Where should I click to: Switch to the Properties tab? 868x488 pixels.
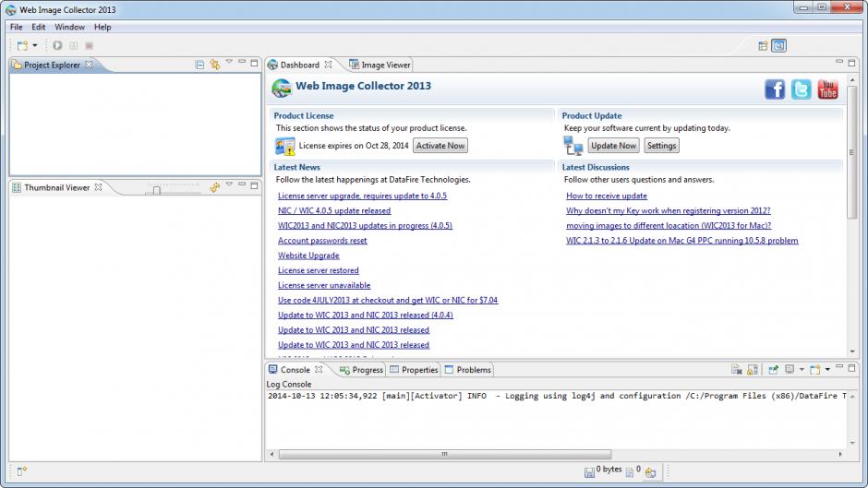point(414,370)
